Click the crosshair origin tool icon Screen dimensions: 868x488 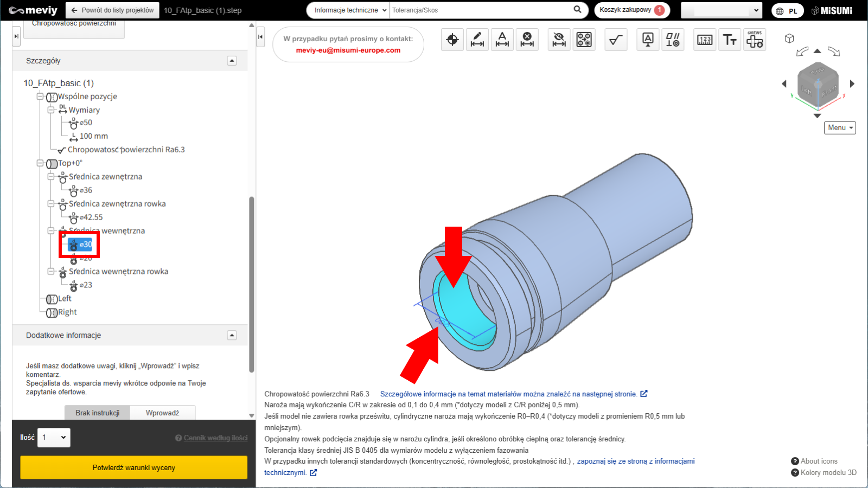[x=452, y=40]
